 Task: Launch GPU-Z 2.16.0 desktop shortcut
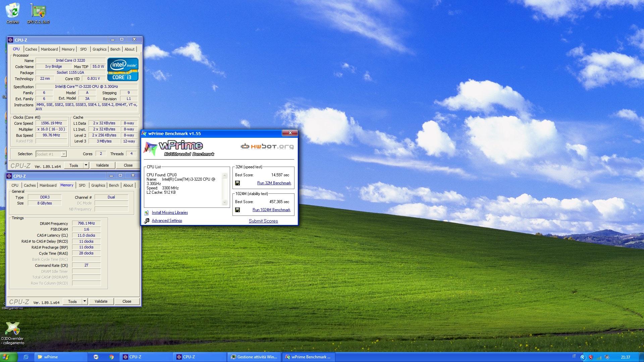pyautogui.click(x=38, y=13)
